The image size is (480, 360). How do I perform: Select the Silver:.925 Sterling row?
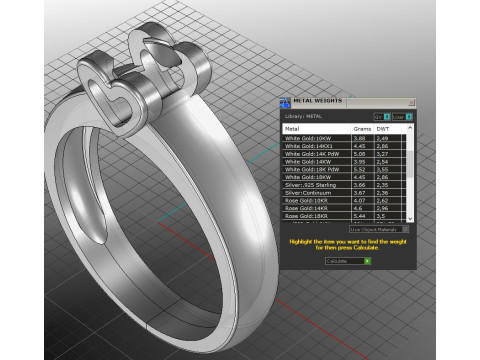[344, 185]
